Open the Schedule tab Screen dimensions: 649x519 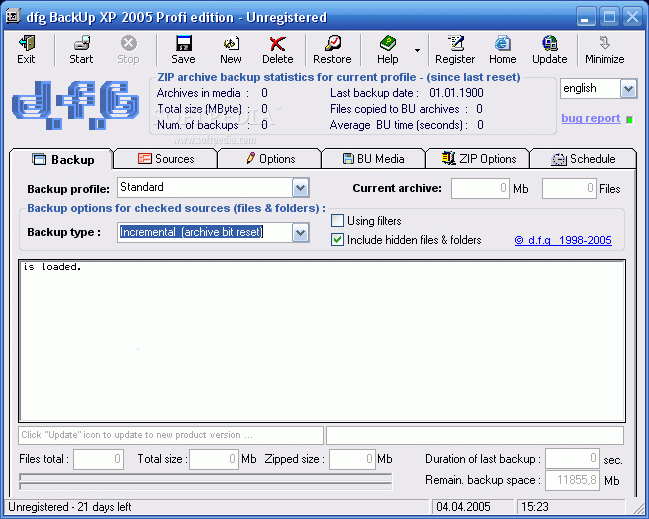(583, 159)
